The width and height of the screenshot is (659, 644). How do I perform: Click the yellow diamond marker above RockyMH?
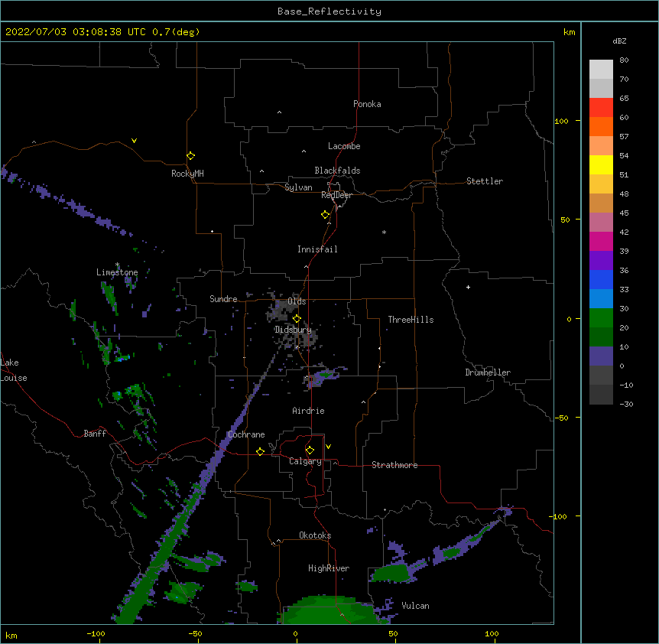[x=190, y=156]
